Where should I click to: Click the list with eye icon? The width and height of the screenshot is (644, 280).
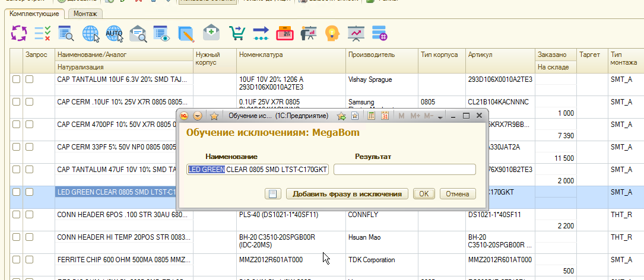[161, 33]
